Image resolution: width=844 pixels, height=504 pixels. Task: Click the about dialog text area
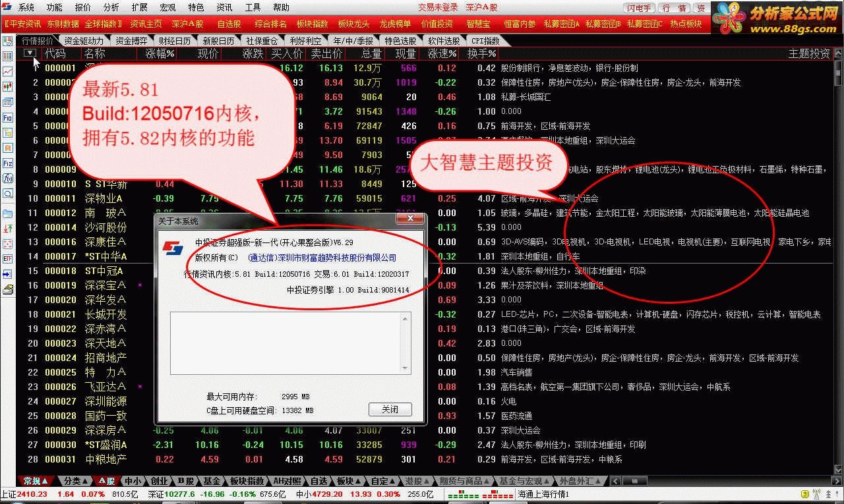click(x=291, y=345)
